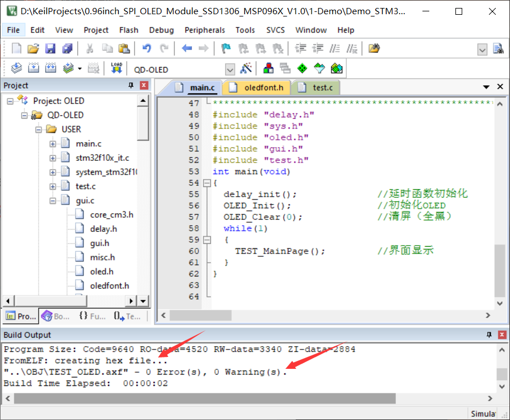Image resolution: width=510 pixels, height=420 pixels.
Task: Switch to the test.c editor tab
Action: pos(316,88)
